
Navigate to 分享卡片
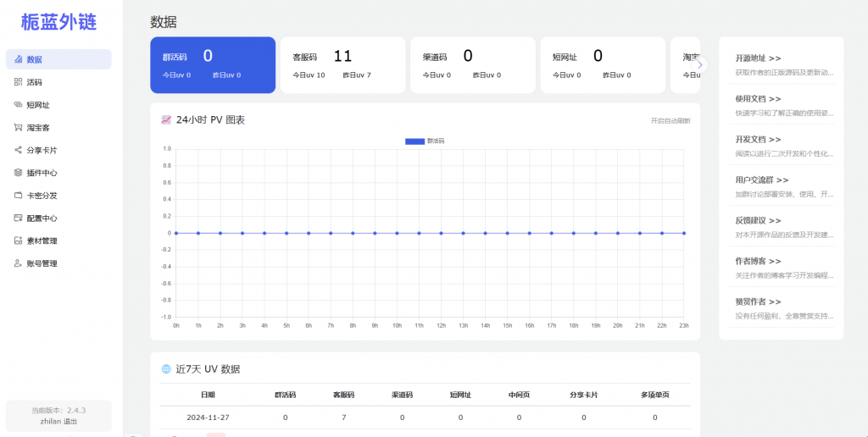58,150
